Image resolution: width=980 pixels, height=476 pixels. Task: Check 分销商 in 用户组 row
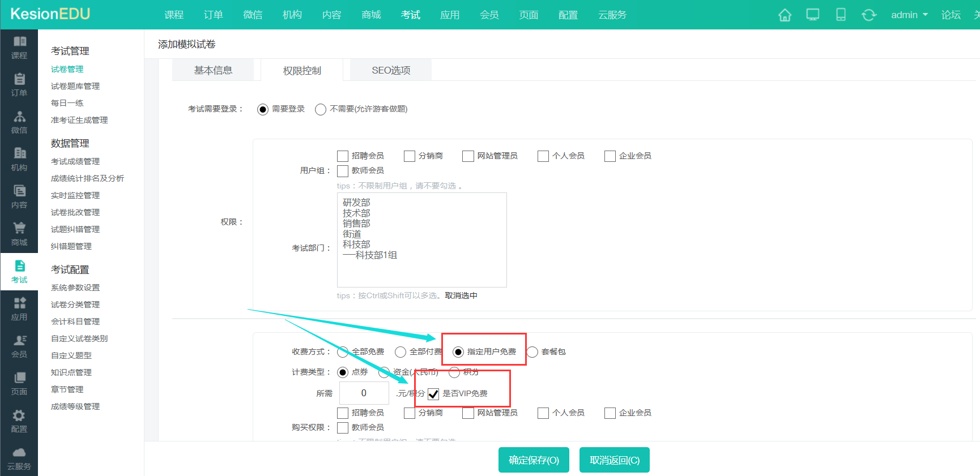pyautogui.click(x=410, y=156)
